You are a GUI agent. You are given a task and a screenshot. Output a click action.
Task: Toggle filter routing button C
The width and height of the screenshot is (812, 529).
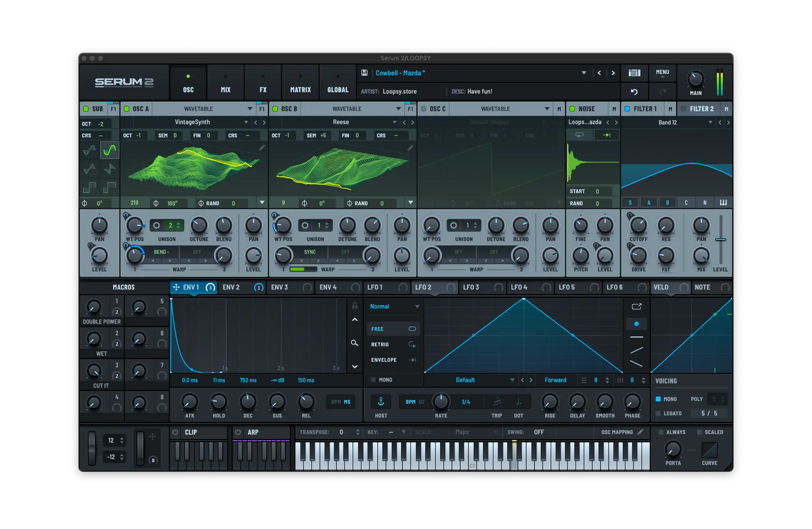tap(686, 203)
